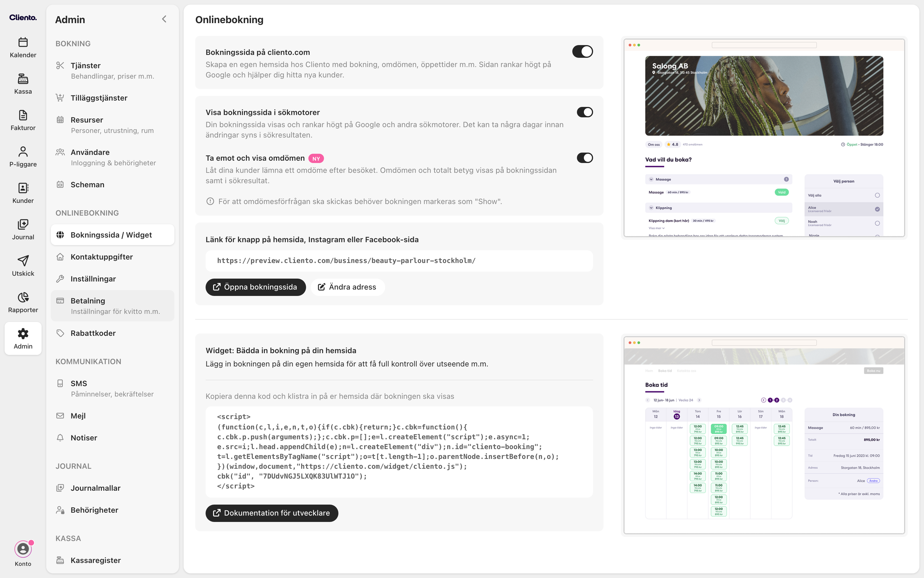Click the KOMMUNIKATION sidebar section label

point(88,362)
